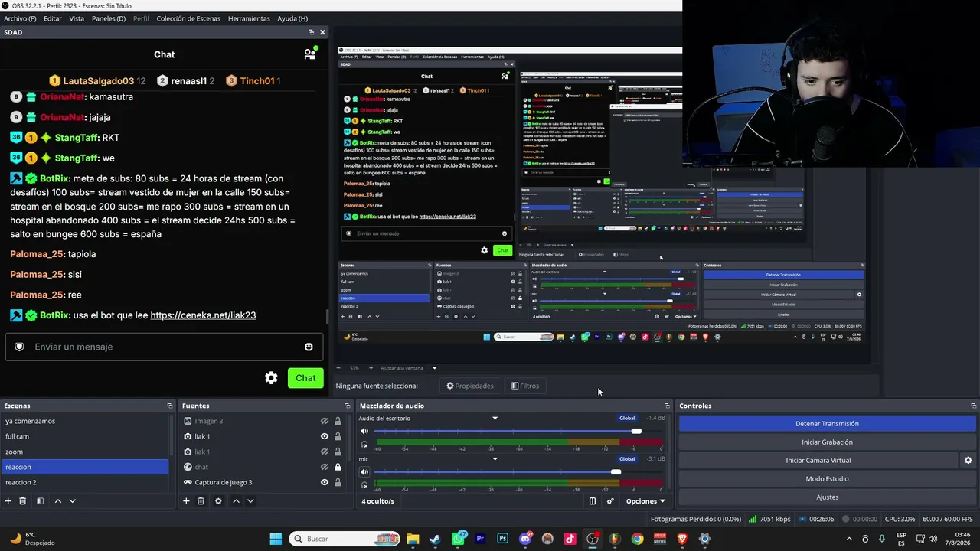This screenshot has width=980, height=551.
Task: Open Ajustes settings button
Action: pyautogui.click(x=827, y=497)
